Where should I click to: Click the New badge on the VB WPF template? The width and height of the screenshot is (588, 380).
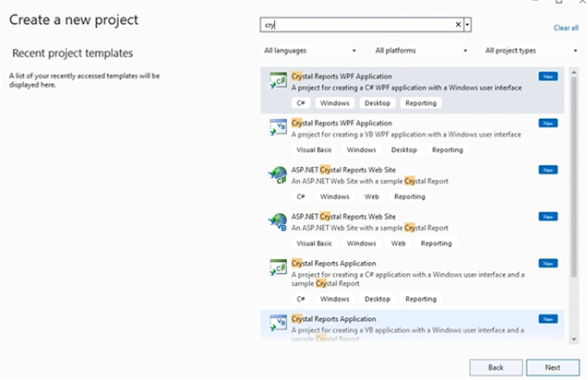(548, 124)
